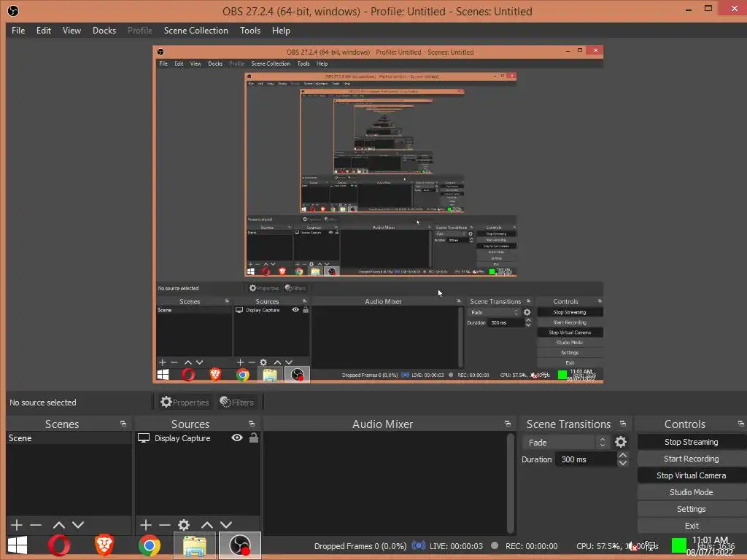Viewport: 747px width, 560px height.
Task: Click the REC: 00:00:00 status
Action: [x=531, y=546]
